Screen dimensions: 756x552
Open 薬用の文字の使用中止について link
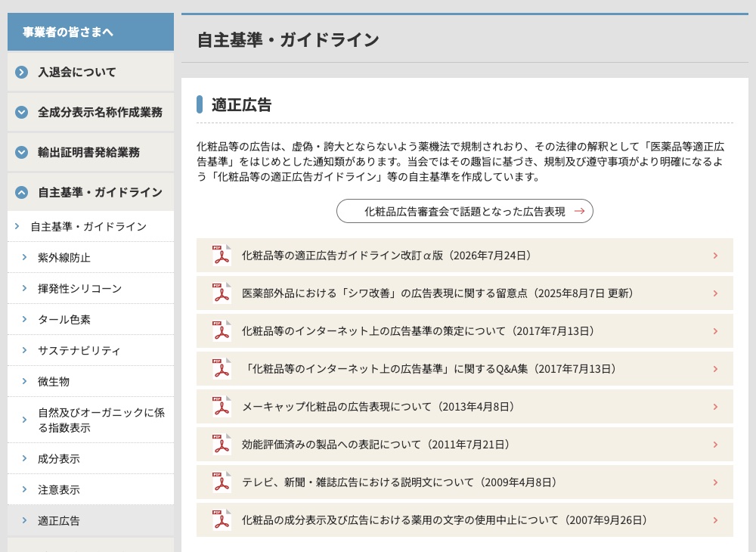click(465, 519)
